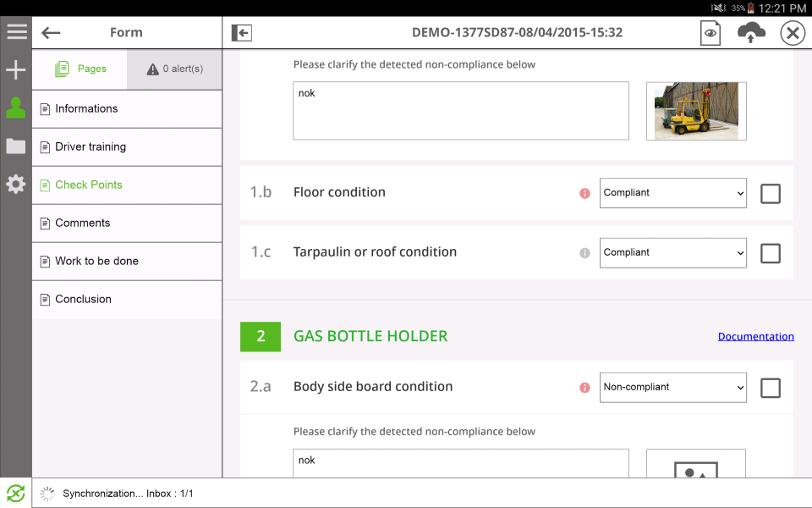Upload the form using the cloud icon
Viewport: 812px width, 508px height.
[751, 33]
